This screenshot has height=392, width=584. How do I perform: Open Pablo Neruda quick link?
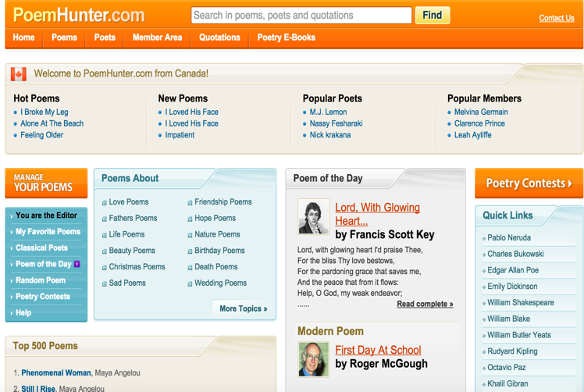(x=509, y=237)
